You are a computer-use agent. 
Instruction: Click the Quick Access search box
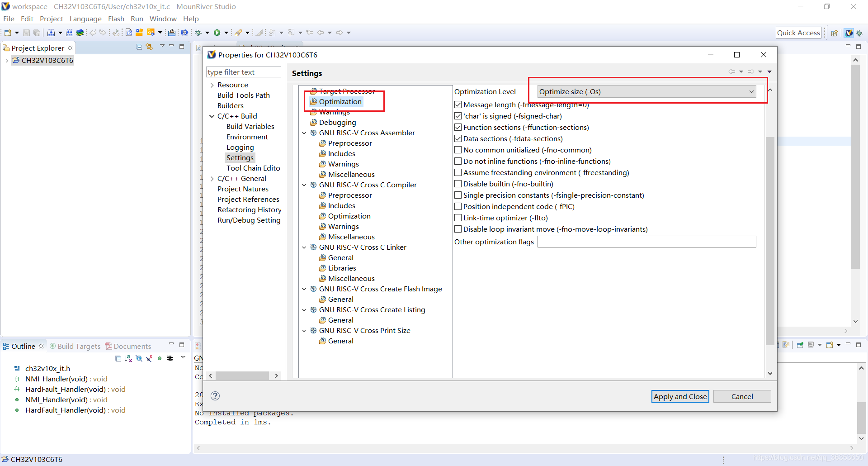[798, 33]
